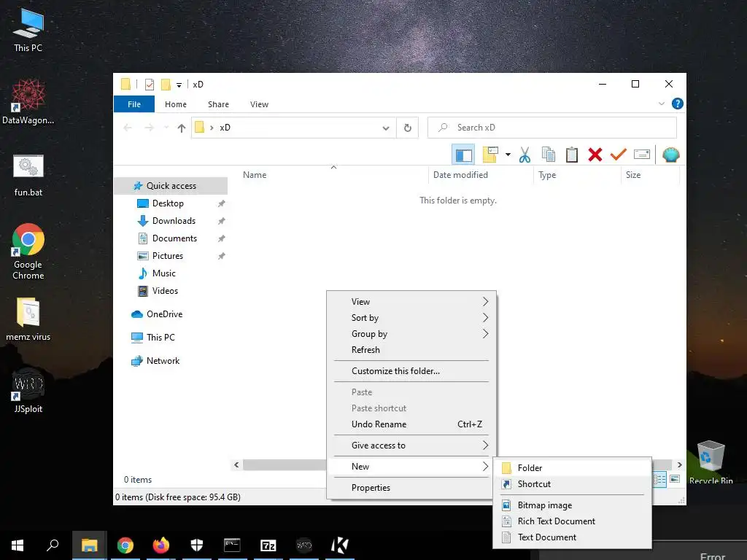Viewport: 747px width, 560px height.
Task: Select This PC in navigation pane
Action: [x=160, y=338]
